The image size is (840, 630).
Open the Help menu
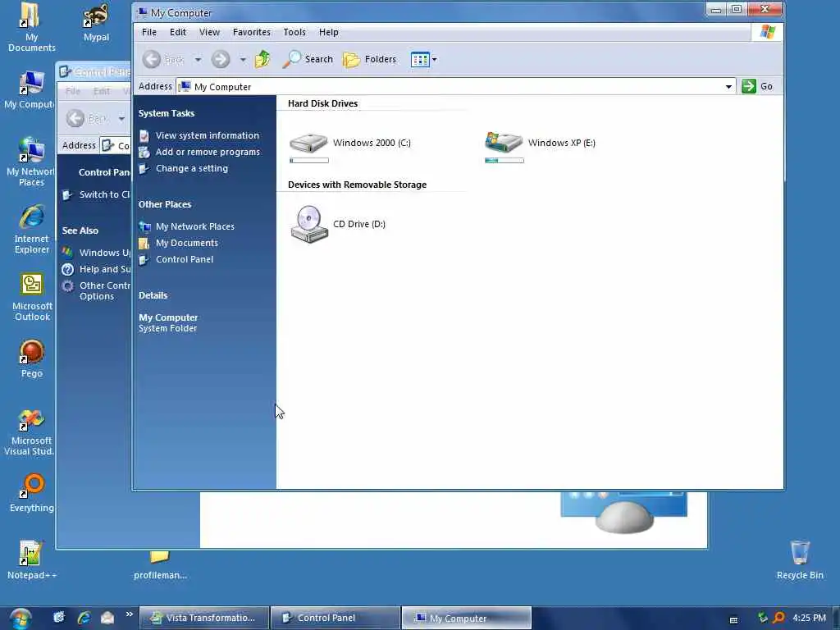click(328, 32)
